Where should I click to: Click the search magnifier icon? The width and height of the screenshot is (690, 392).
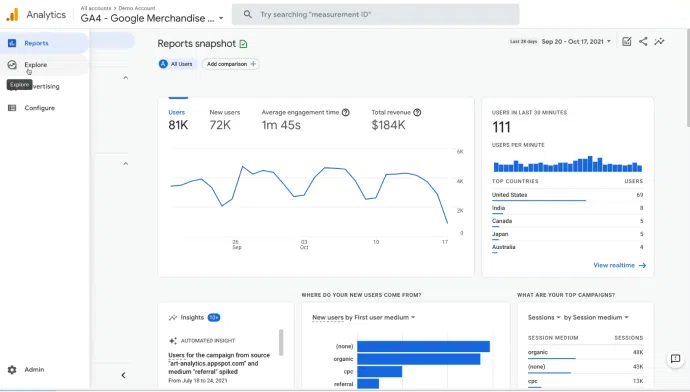pos(248,15)
